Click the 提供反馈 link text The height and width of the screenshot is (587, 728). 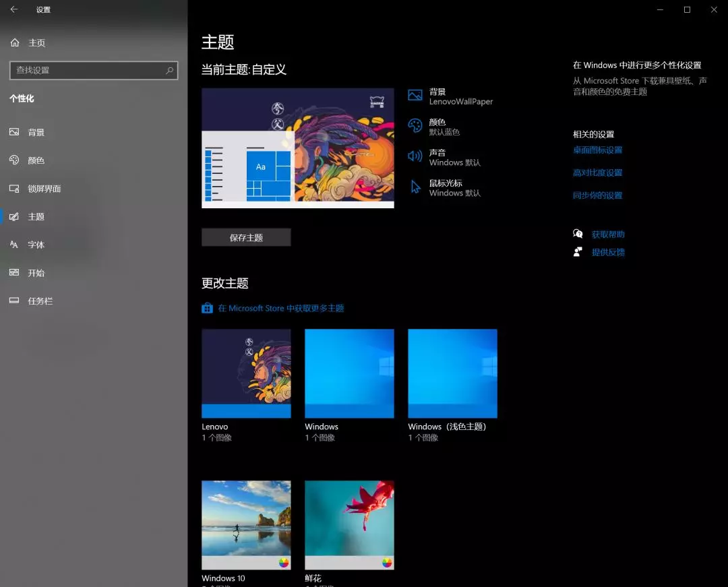click(608, 253)
